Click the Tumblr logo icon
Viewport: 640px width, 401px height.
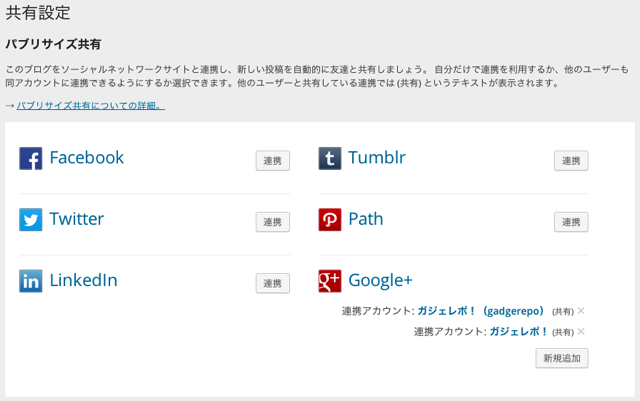pyautogui.click(x=330, y=158)
